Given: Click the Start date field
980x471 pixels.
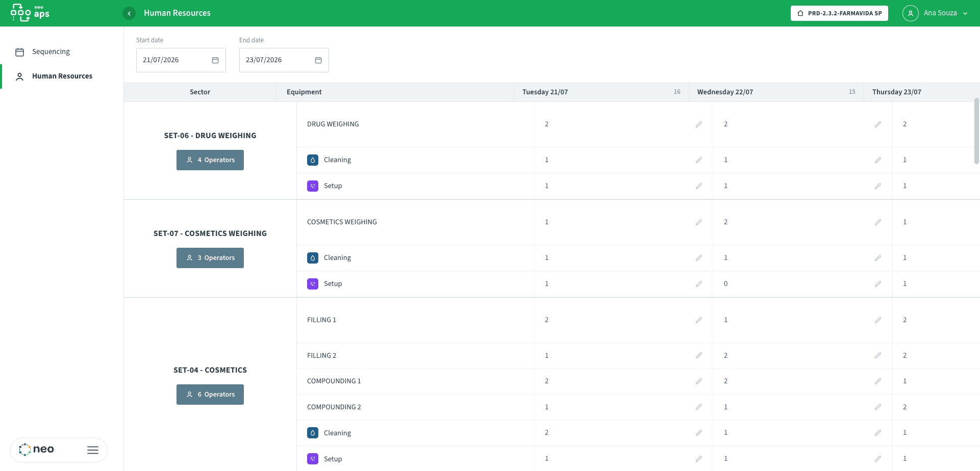Looking at the screenshot, I should (181, 60).
